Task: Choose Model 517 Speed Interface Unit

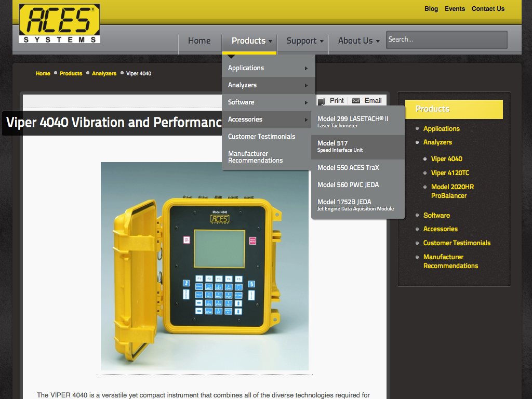Action: tap(357, 146)
